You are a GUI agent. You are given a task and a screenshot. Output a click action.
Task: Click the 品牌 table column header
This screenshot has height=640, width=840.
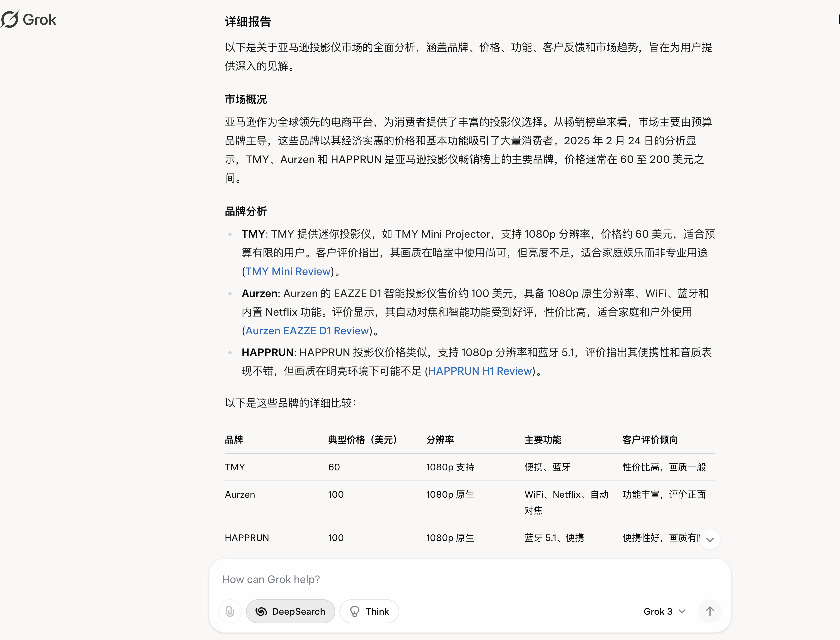coord(234,440)
